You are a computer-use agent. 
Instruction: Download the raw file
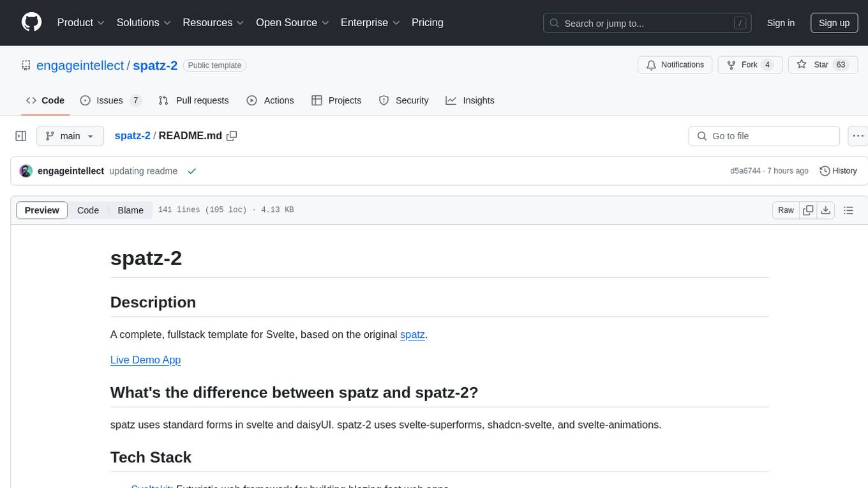[826, 210]
